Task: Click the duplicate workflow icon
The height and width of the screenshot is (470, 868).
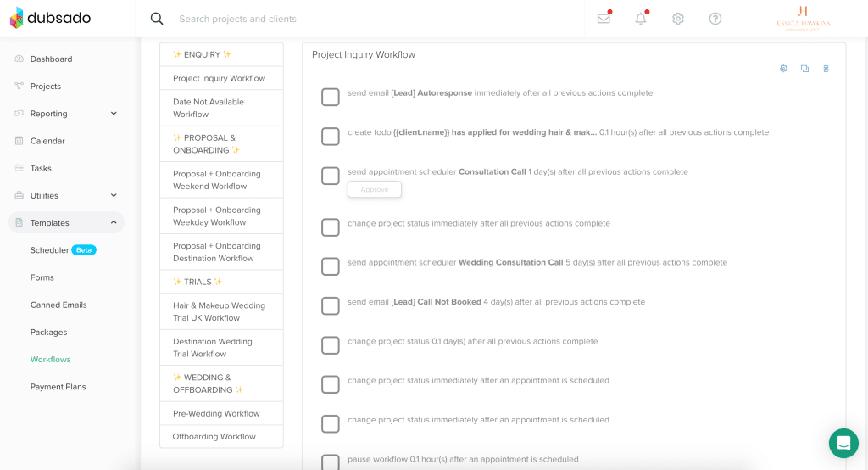Action: click(804, 69)
